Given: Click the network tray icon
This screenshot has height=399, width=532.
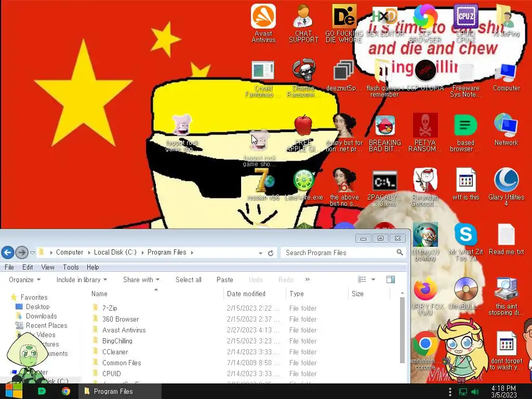Looking at the screenshot, I should (462, 392).
